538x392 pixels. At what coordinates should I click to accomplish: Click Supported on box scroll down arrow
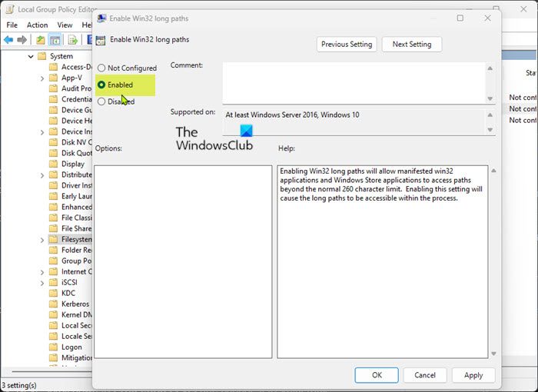point(490,130)
